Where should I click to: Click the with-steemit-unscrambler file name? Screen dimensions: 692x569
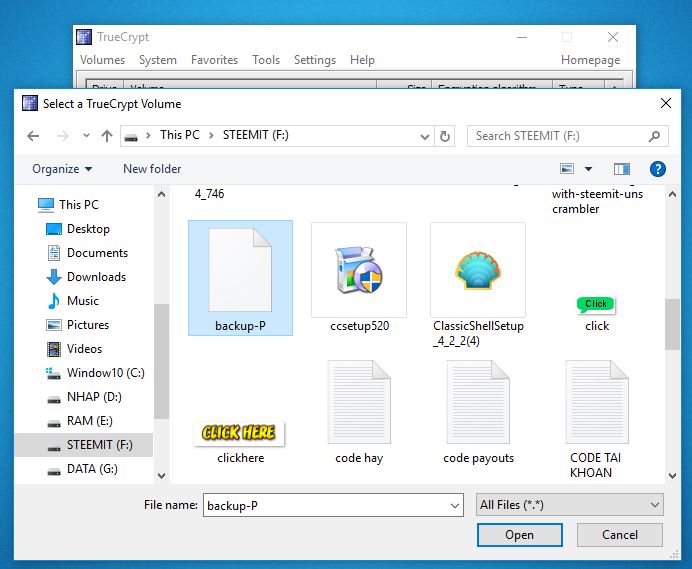597,201
